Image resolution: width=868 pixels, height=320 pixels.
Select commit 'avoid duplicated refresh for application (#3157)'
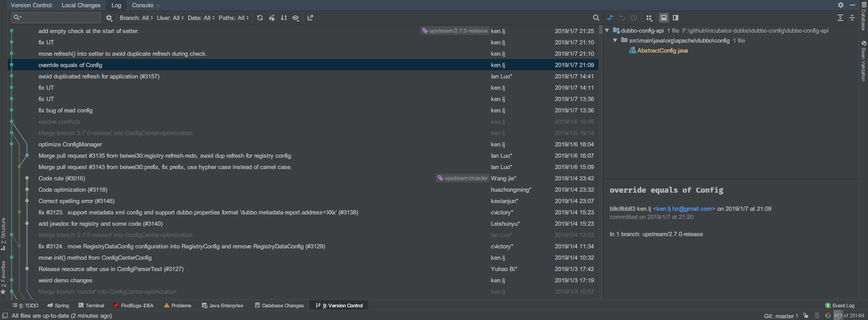[x=303, y=76]
